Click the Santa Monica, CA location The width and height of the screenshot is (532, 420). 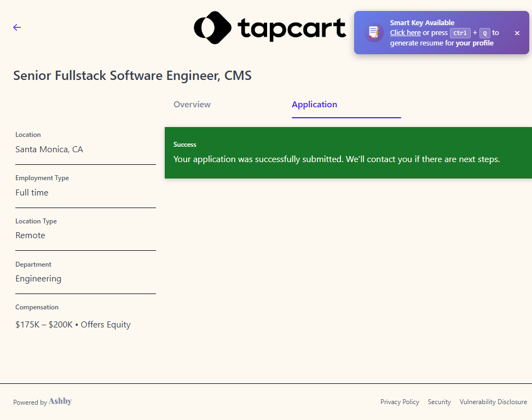pyautogui.click(x=49, y=149)
